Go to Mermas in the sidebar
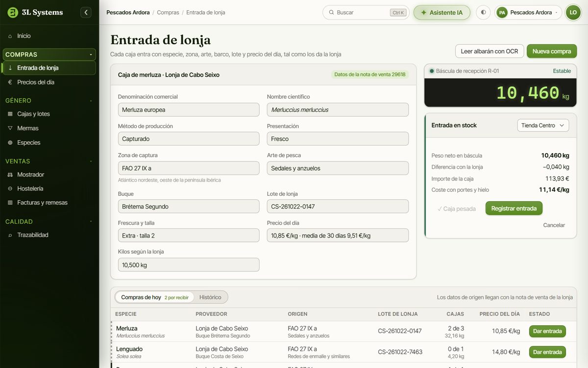The width and height of the screenshot is (588, 368). pos(49,128)
